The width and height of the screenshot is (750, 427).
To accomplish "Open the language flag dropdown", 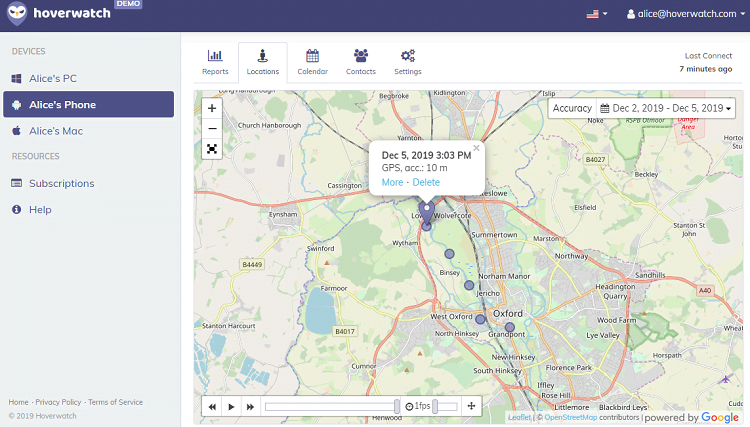I will tap(597, 14).
